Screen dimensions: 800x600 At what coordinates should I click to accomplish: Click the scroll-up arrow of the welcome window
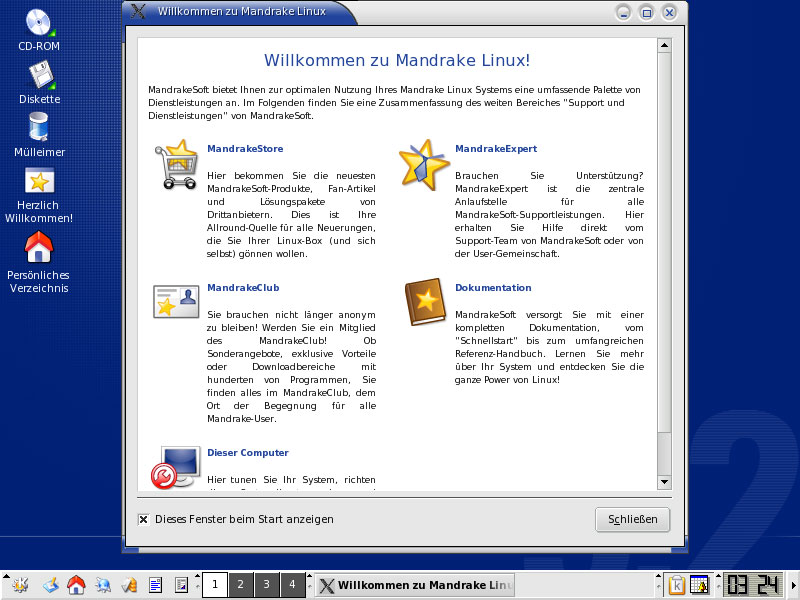(664, 45)
